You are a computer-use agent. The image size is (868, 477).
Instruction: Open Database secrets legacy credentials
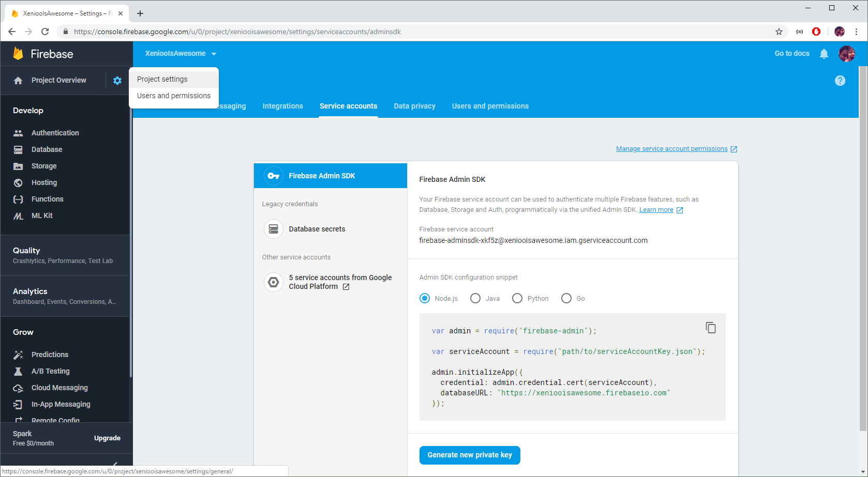tap(331, 229)
